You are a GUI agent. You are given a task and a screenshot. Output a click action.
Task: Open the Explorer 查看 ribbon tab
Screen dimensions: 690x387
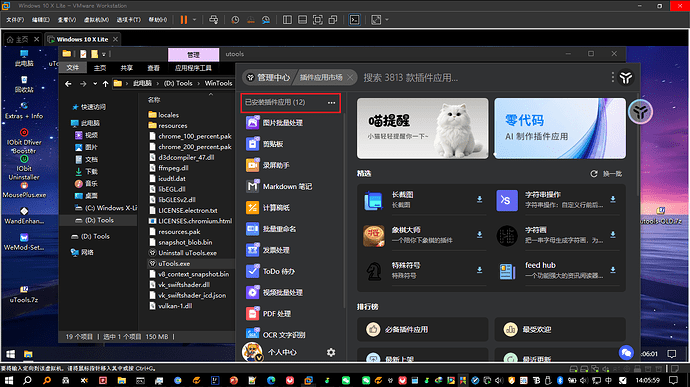coord(153,68)
